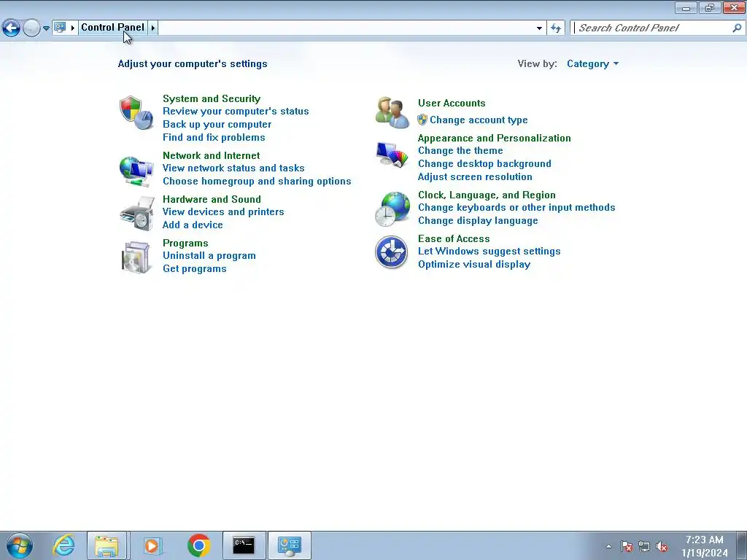
Task: Click the Refresh button next to address bar
Action: point(556,28)
